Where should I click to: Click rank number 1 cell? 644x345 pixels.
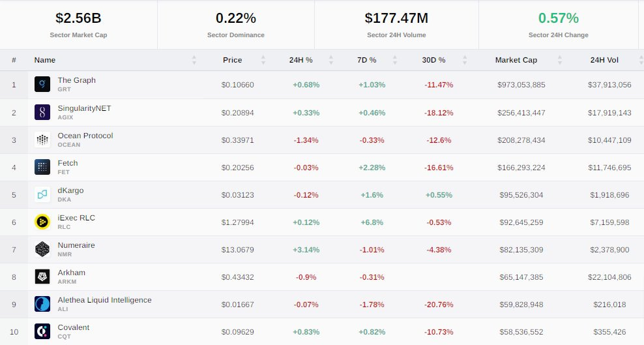pos(14,85)
